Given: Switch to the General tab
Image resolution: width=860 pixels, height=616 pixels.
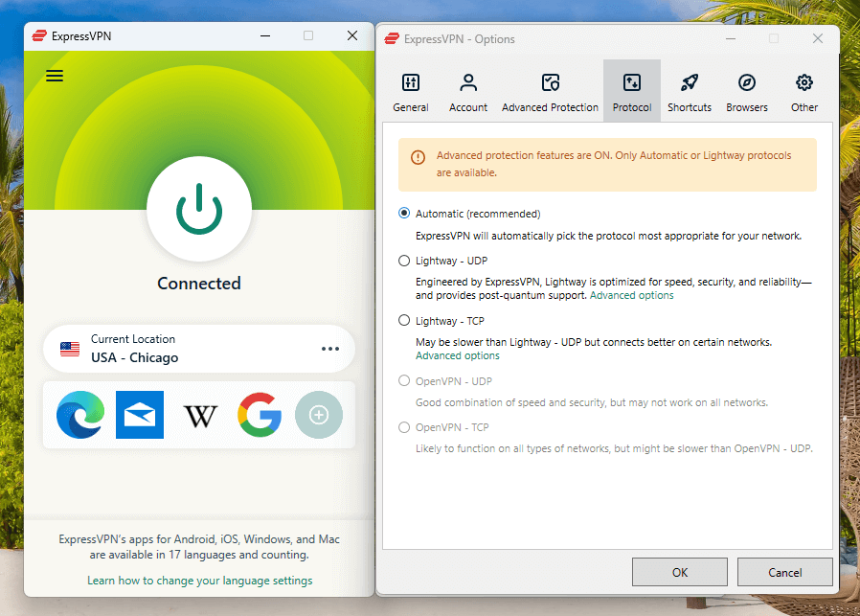Looking at the screenshot, I should click(x=411, y=91).
